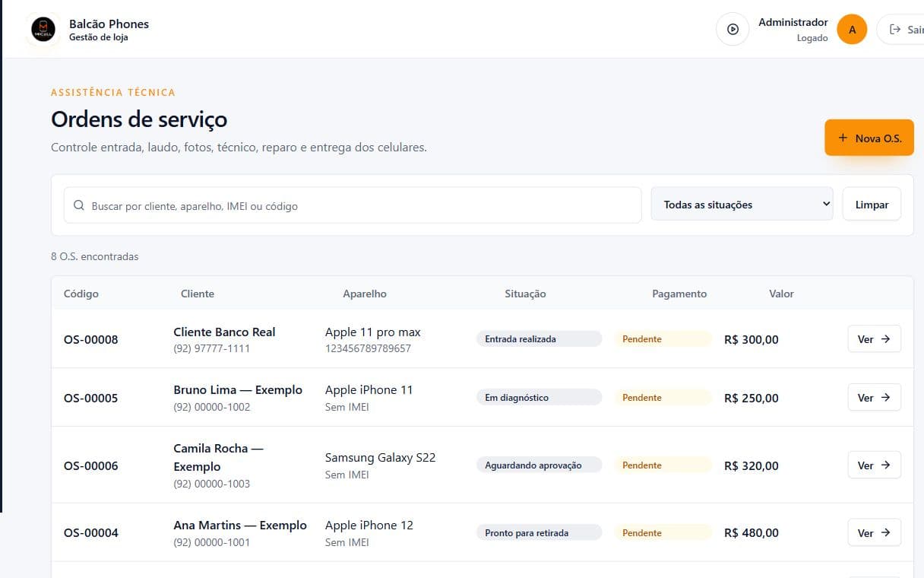The image size is (924, 578).
Task: Create a new order with Nova O.S.
Action: tap(869, 138)
